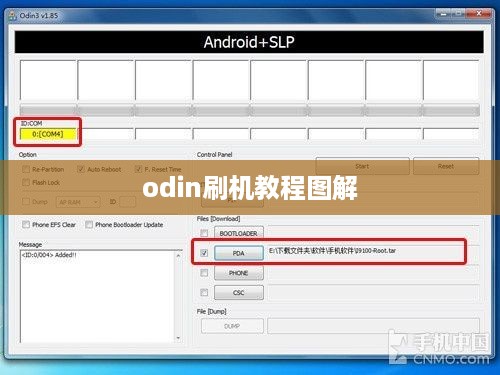Enable the Re-Partition checkbox
500x375 pixels.
(26, 169)
